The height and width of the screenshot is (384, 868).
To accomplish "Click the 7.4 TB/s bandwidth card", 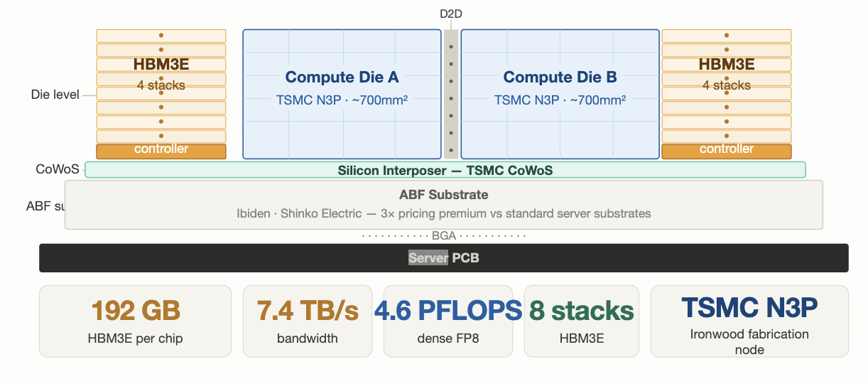I will click(x=308, y=321).
